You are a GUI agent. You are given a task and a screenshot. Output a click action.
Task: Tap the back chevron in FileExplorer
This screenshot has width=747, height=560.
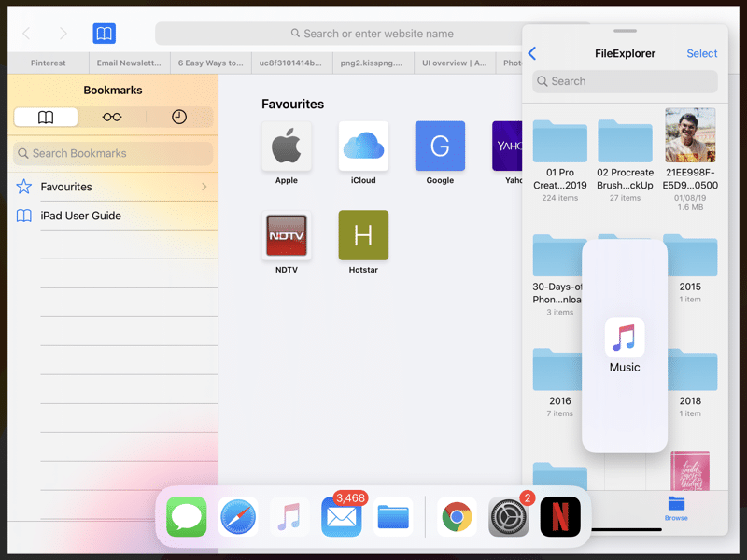[531, 53]
